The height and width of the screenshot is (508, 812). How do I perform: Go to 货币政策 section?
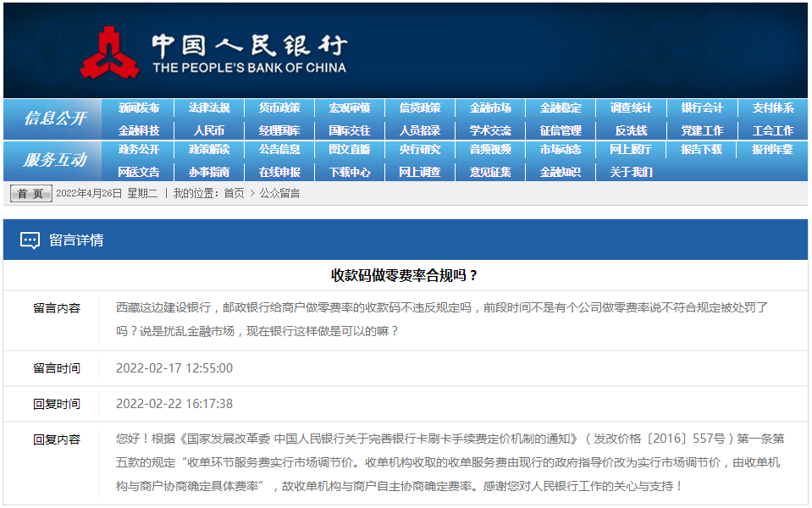[x=279, y=108]
